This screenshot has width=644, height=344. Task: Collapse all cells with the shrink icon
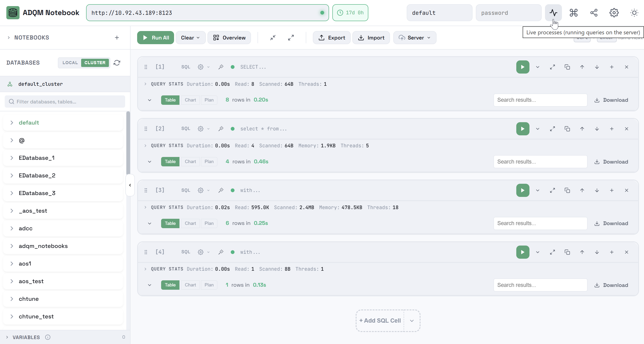[x=273, y=38]
